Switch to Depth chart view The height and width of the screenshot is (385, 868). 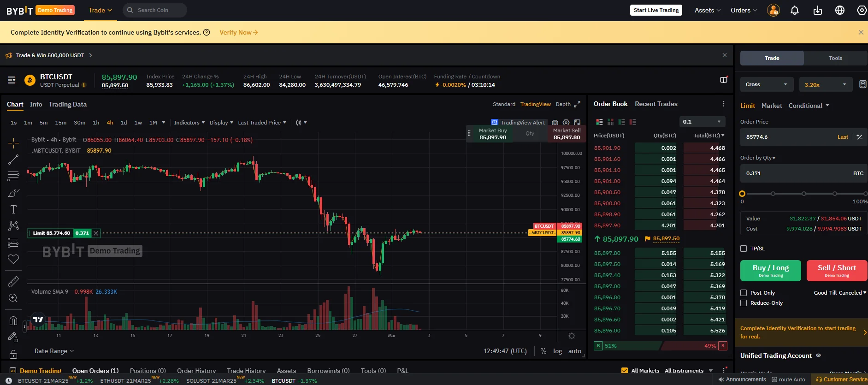pyautogui.click(x=563, y=104)
